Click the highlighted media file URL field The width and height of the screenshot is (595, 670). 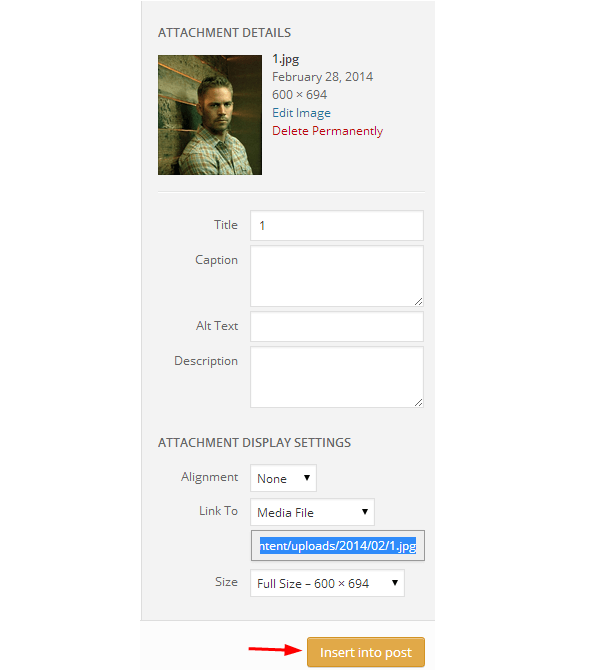[x=338, y=546]
